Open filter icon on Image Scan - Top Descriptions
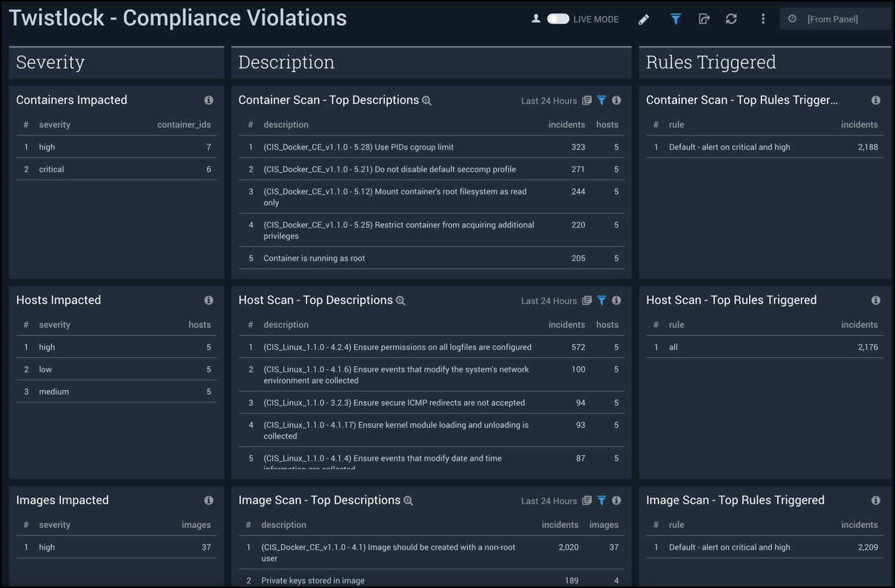 point(602,501)
